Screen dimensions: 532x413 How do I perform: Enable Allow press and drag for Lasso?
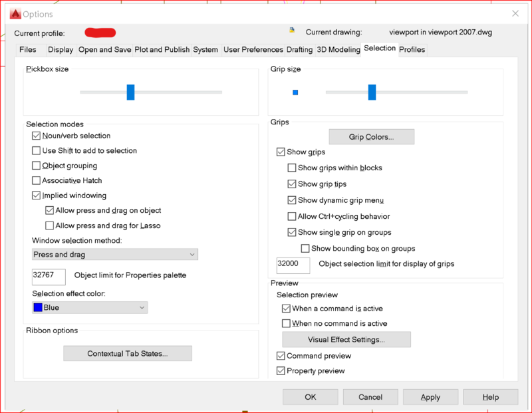[x=50, y=225]
